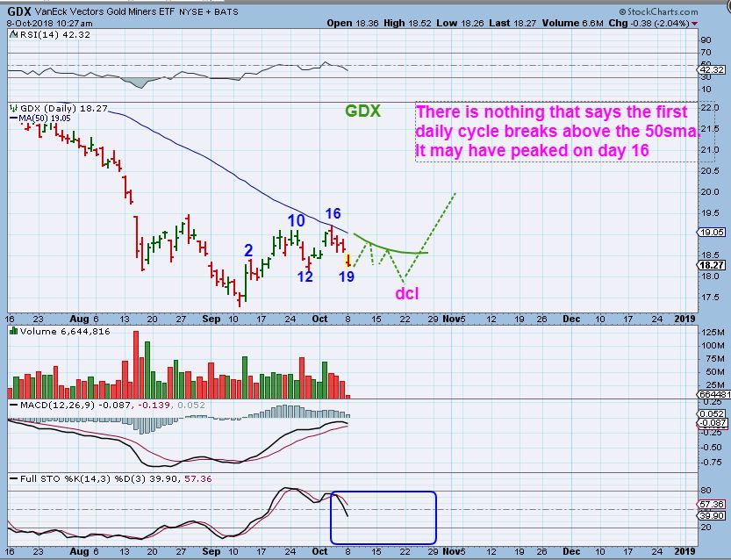The width and height of the screenshot is (731, 560).
Task: Click the 125M volume axis label
Action: (713, 333)
